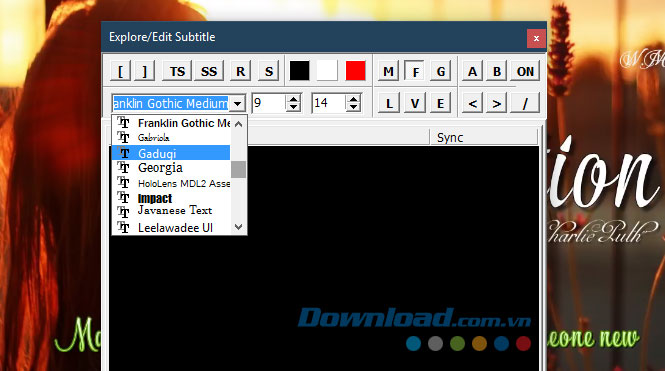665x371 pixels.
Task: Click the field showing 14
Action: (x=329, y=103)
